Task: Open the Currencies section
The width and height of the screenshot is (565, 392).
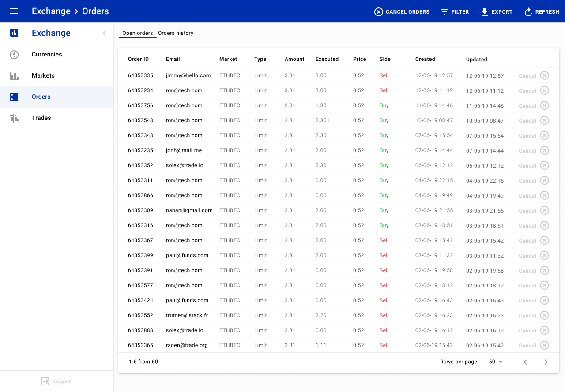Action: point(56,55)
